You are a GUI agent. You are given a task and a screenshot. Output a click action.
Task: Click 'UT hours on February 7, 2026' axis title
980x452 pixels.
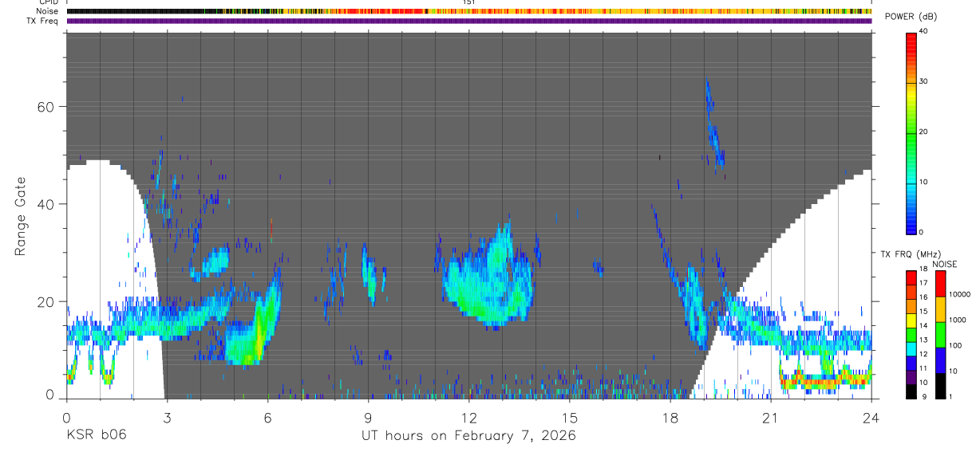click(469, 435)
